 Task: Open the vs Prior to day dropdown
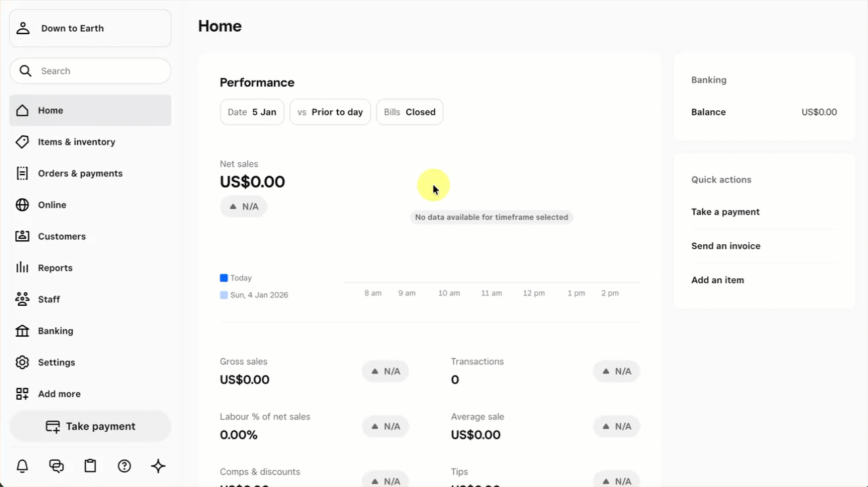point(330,112)
